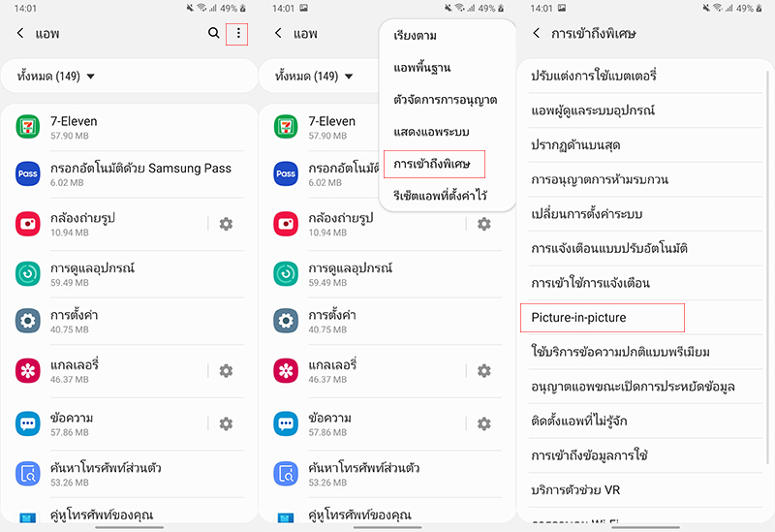The height and width of the screenshot is (532, 775).
Task: Open การอนุญาตการห้ามรบกวน entry
Action: (x=600, y=179)
